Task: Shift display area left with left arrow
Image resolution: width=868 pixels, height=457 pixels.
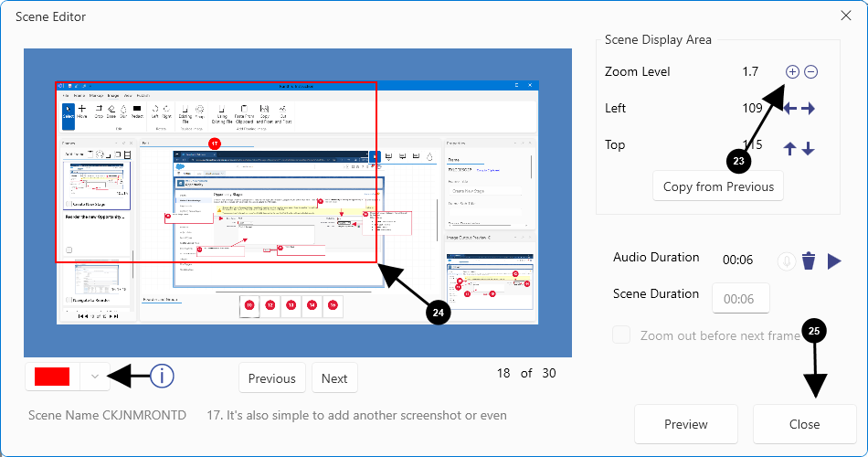Action: pyautogui.click(x=790, y=109)
